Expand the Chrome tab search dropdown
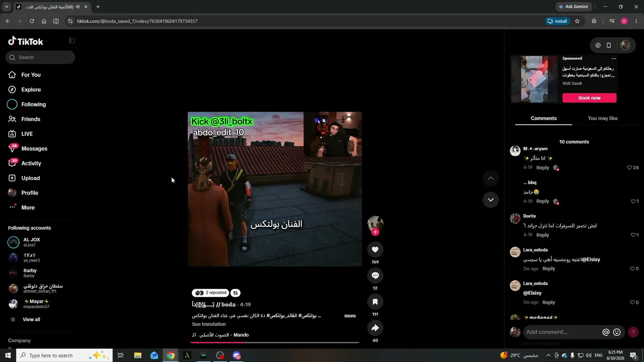The image size is (644, 362). 7,7
